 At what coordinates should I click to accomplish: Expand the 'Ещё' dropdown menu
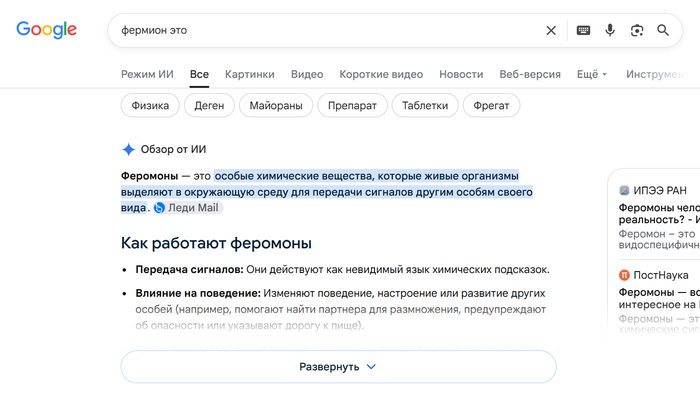[592, 74]
